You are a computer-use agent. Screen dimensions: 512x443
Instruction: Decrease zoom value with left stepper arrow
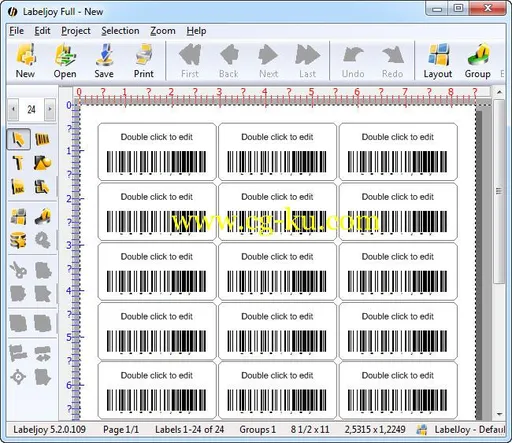tap(13, 109)
